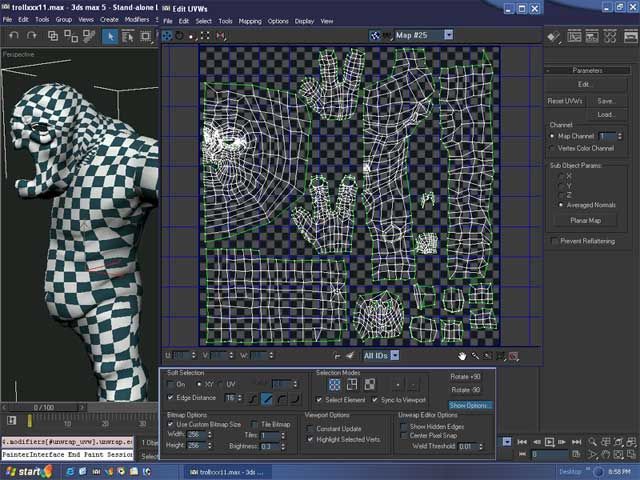Click the Show Options button

pos(470,405)
